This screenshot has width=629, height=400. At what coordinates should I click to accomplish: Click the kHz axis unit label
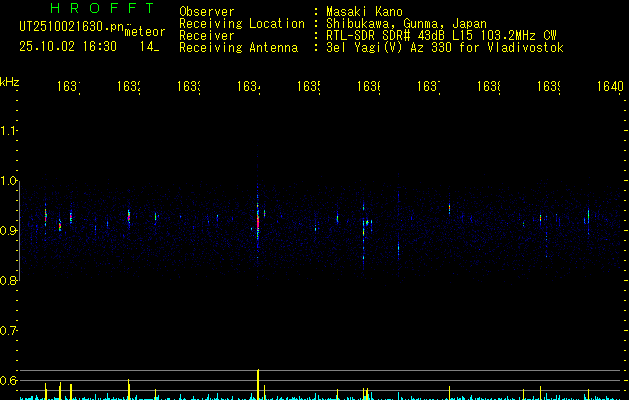10,82
